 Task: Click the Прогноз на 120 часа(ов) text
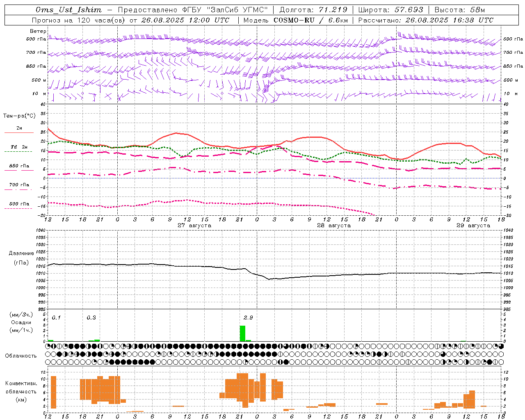[x=79, y=20]
